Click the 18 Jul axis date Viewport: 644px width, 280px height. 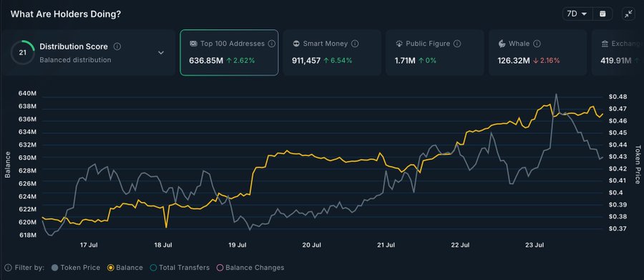pyautogui.click(x=163, y=245)
